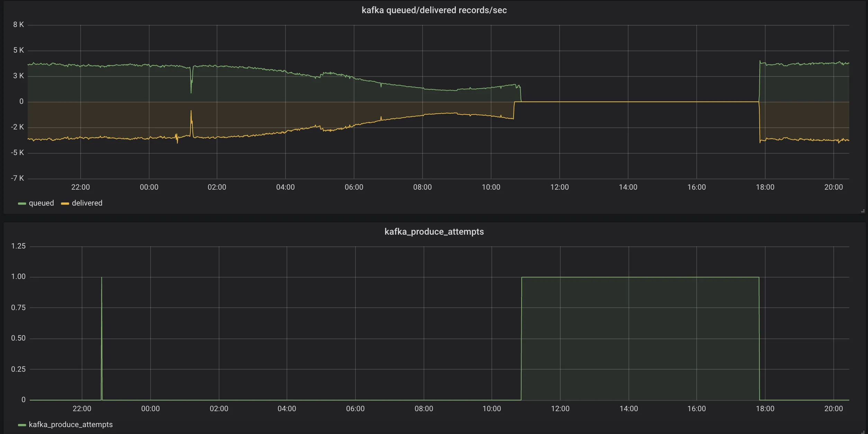Click the 12:00 time label under the top chart

point(559,187)
